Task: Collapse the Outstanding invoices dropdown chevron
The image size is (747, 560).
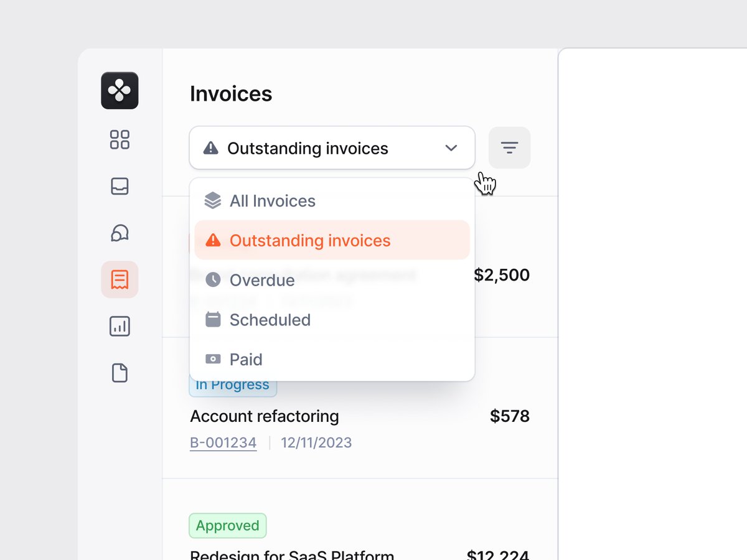Action: (451, 148)
